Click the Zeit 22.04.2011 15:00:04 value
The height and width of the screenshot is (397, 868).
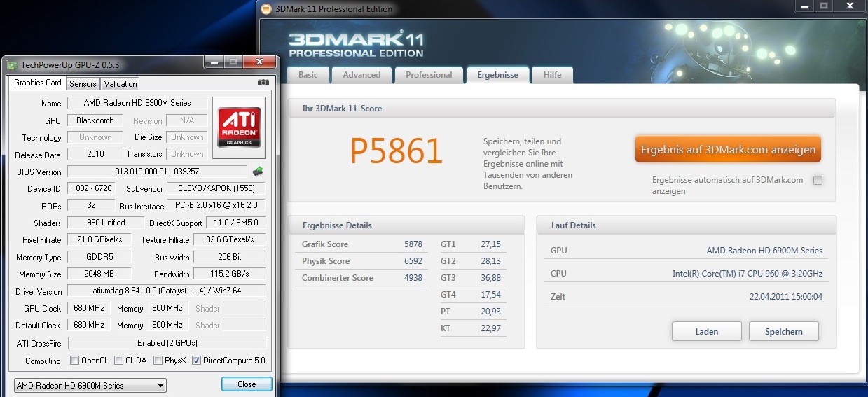[786, 297]
